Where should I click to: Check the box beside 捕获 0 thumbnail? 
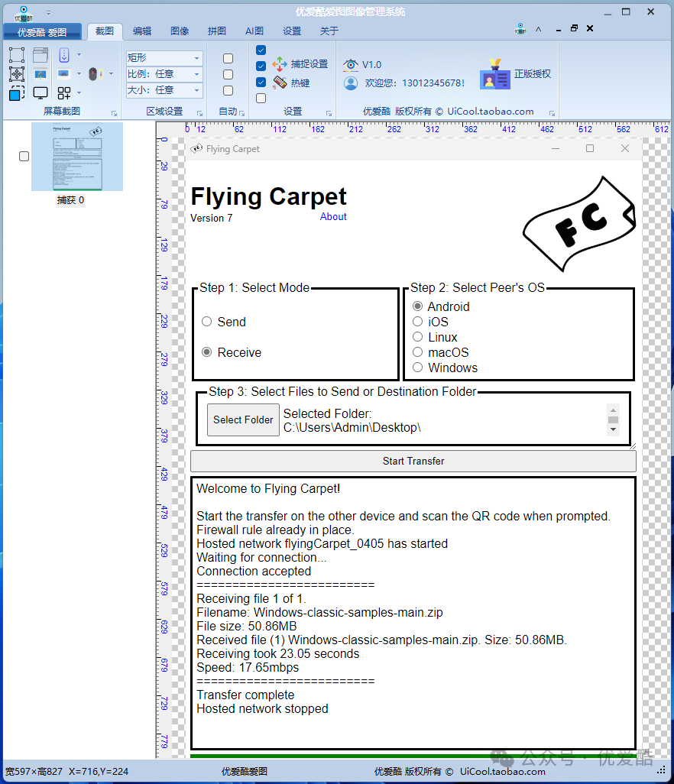[24, 156]
